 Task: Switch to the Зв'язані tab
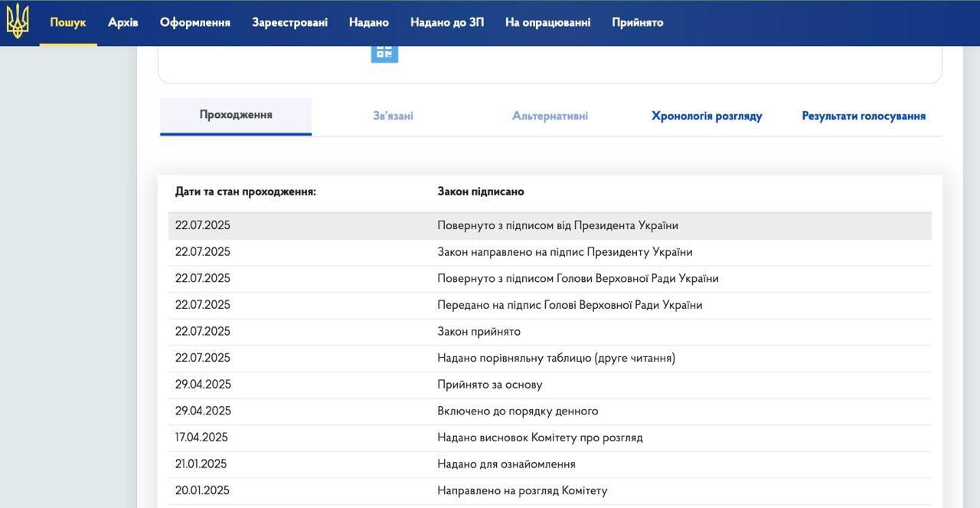coord(393,116)
